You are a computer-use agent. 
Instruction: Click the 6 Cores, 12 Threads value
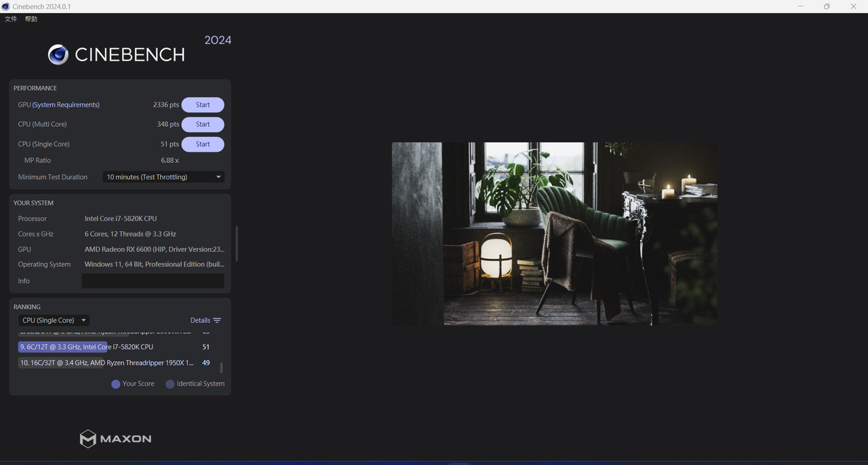click(130, 234)
